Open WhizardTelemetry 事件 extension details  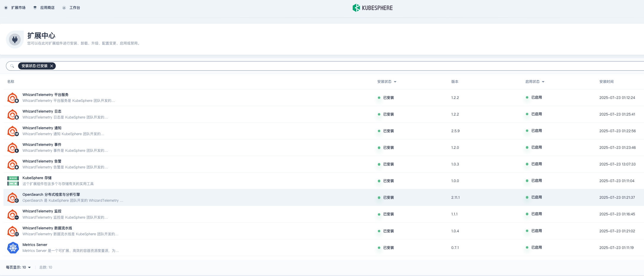[x=42, y=145]
